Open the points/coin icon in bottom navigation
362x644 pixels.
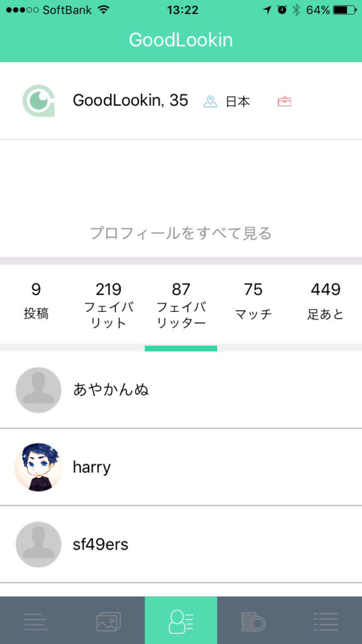pyautogui.click(x=253, y=620)
